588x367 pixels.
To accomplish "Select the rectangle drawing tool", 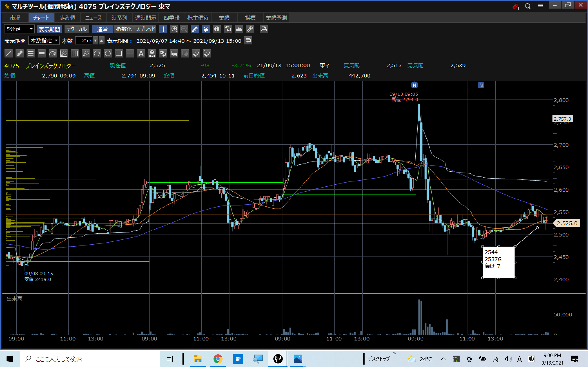I will (x=119, y=53).
